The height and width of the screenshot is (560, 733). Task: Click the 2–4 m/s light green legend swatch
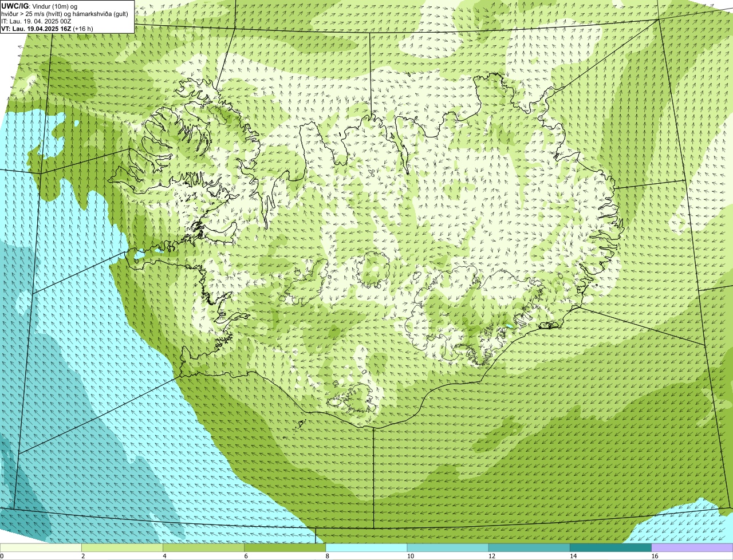click(x=123, y=547)
